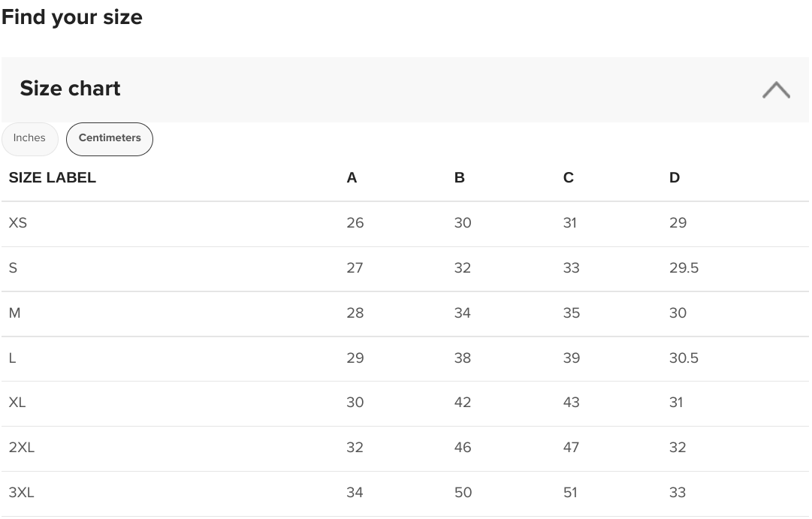
Task: Select the M size row label
Action: tap(14, 313)
